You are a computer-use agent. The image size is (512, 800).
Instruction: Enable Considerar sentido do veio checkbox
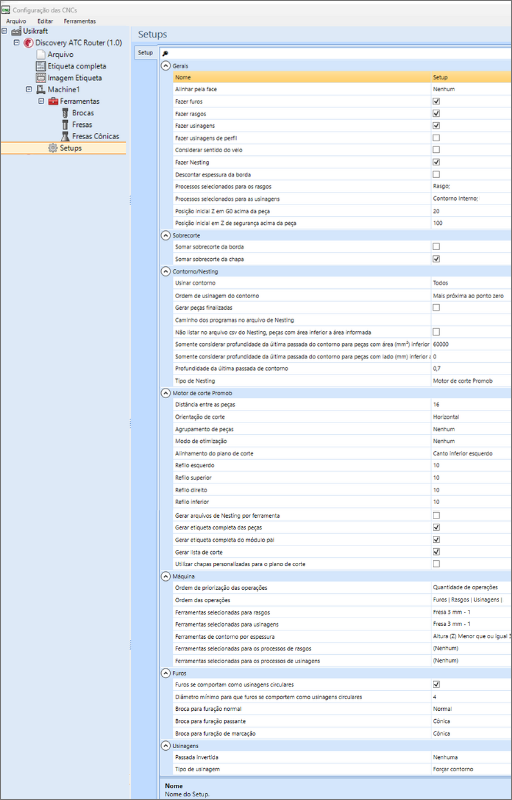click(x=436, y=150)
